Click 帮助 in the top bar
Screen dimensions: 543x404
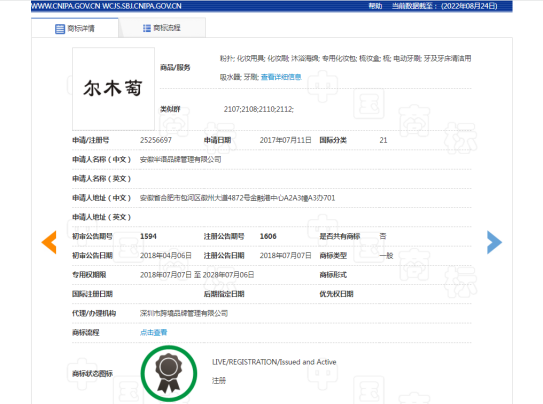pyautogui.click(x=375, y=6)
